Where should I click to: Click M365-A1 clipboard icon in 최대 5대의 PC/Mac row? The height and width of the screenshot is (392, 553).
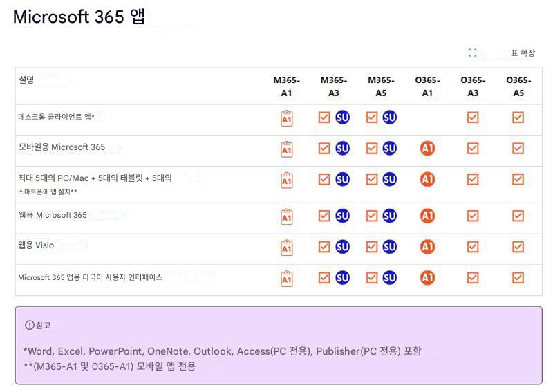coord(287,180)
